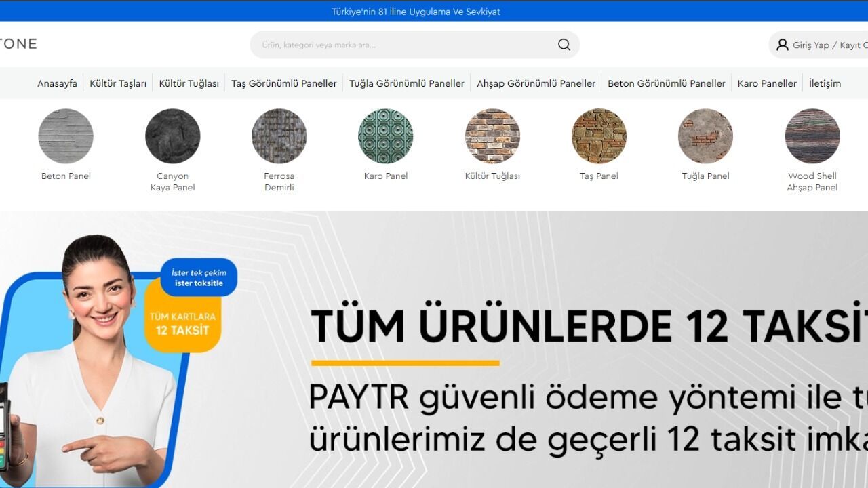Select the Ferrosa Demirli category image

pos(279,136)
